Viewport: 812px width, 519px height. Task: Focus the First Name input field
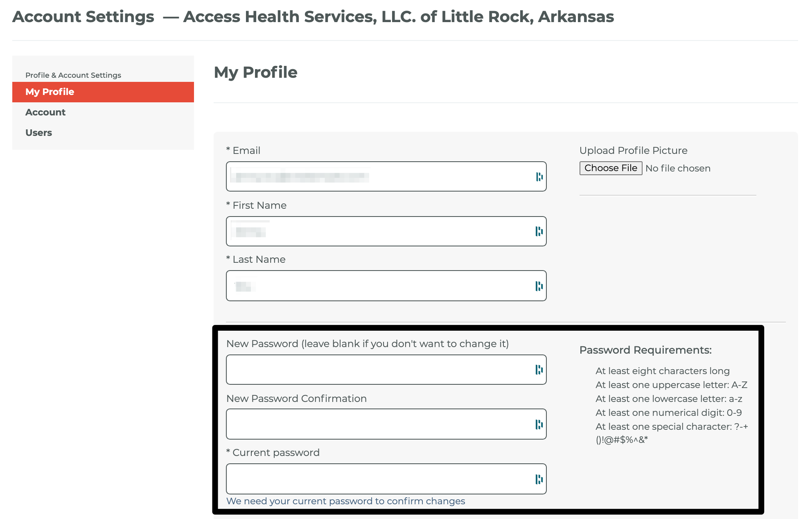coord(386,231)
